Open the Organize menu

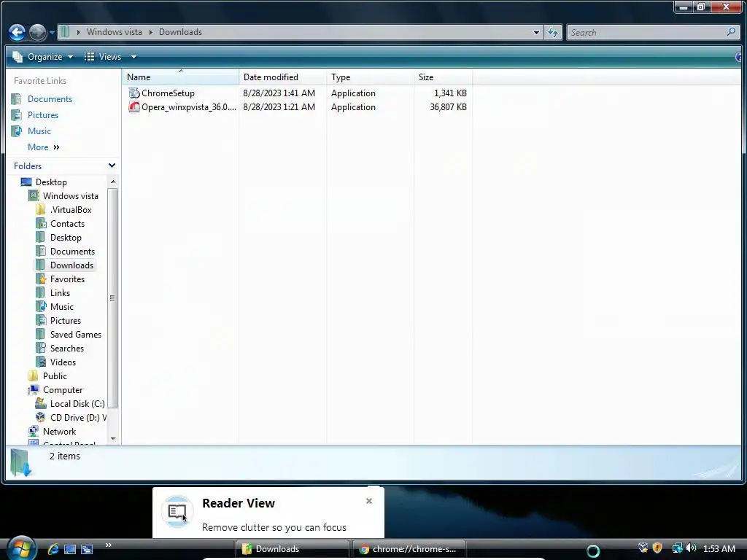(43, 57)
